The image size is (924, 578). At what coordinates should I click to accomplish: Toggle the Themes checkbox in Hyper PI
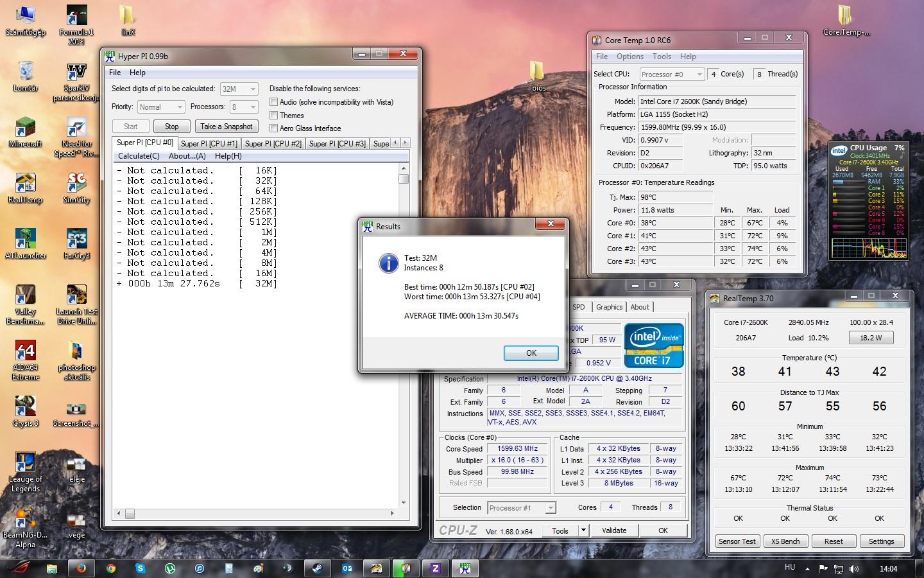click(x=274, y=115)
